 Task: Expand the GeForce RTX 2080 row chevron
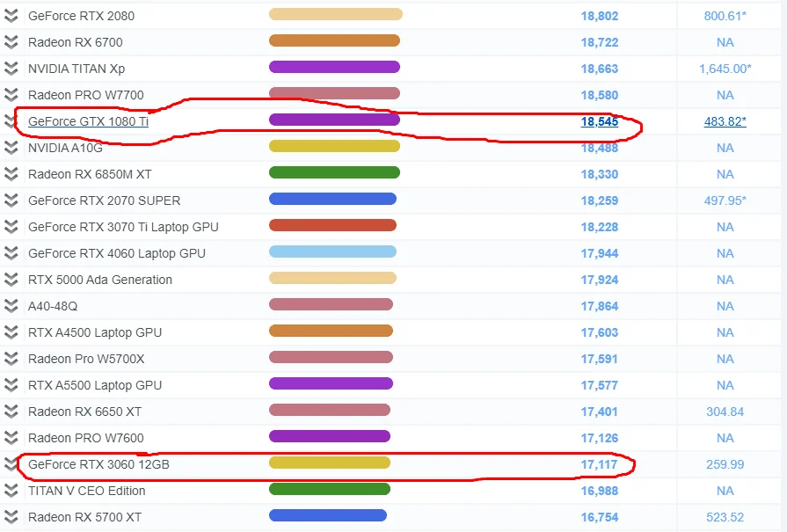[11, 16]
